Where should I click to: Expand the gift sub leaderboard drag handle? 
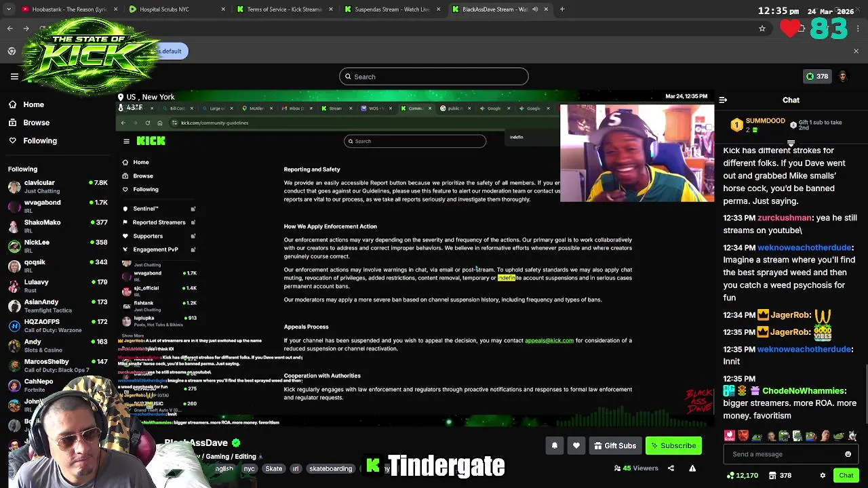point(791,144)
